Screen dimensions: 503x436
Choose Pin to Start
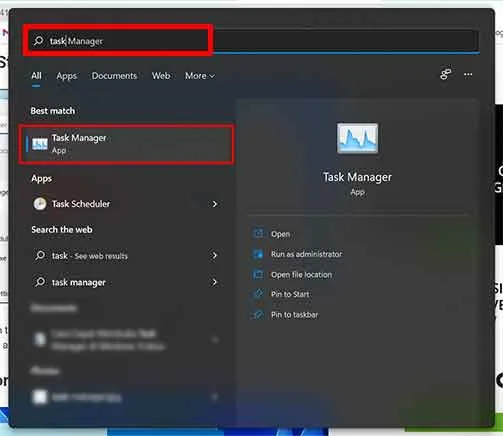(x=290, y=294)
